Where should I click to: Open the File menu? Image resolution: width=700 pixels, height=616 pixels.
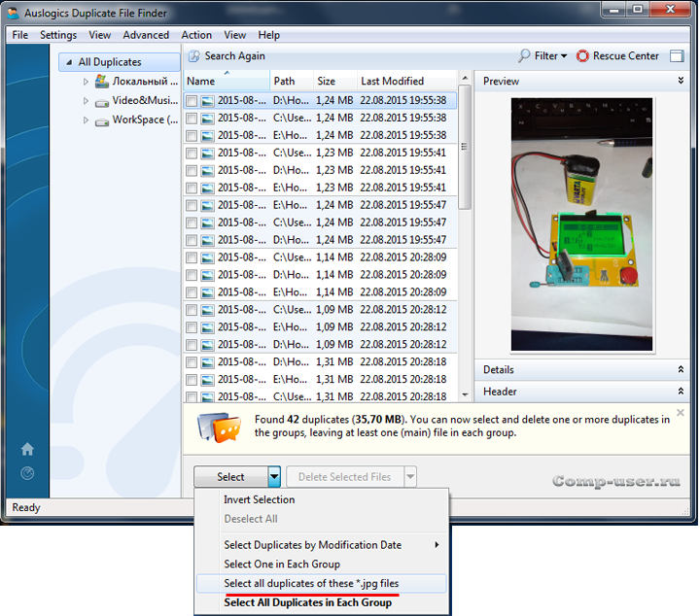[20, 35]
